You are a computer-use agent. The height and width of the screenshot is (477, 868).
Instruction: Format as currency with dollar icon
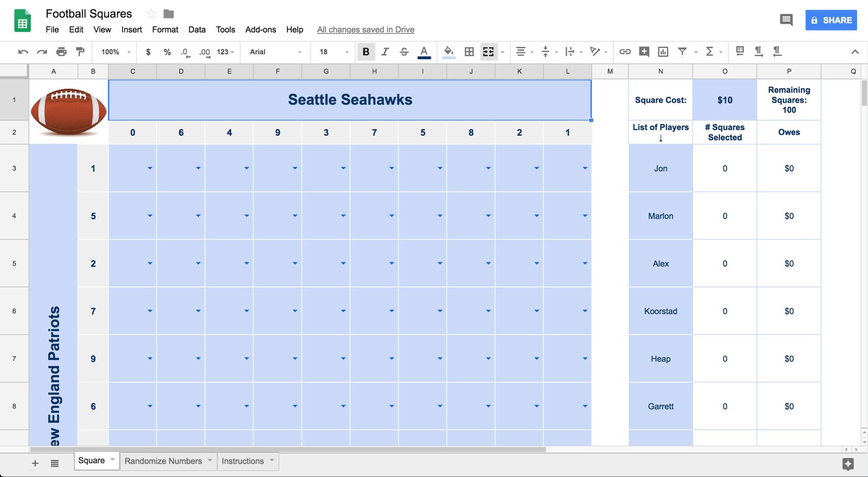148,52
